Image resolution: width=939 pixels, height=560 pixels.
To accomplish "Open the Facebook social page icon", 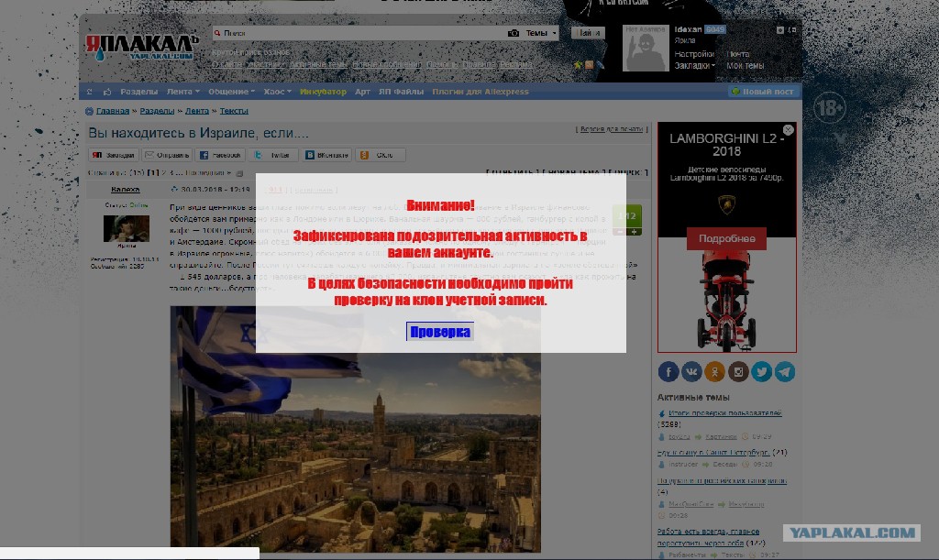I will (668, 371).
